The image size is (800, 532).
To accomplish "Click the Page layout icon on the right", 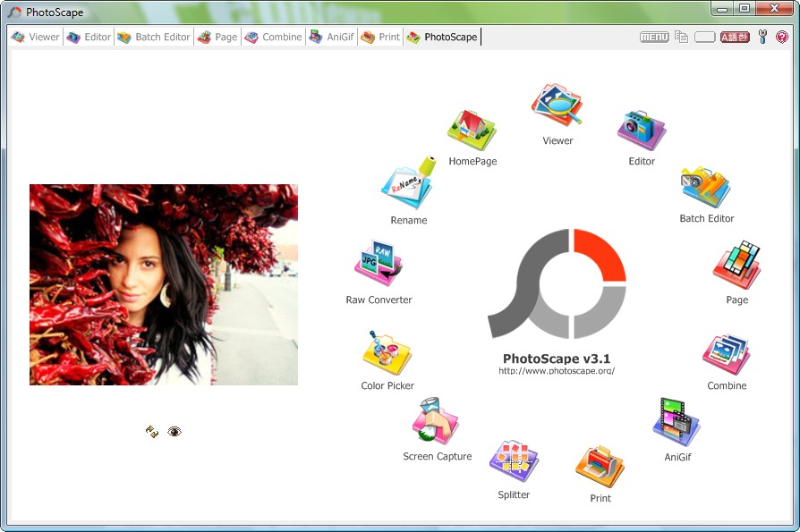I will pyautogui.click(x=737, y=265).
